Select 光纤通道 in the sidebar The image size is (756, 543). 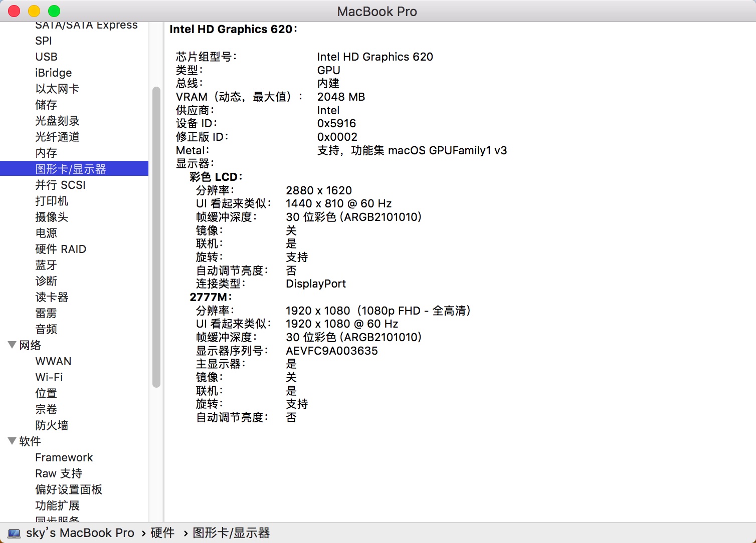tap(57, 137)
